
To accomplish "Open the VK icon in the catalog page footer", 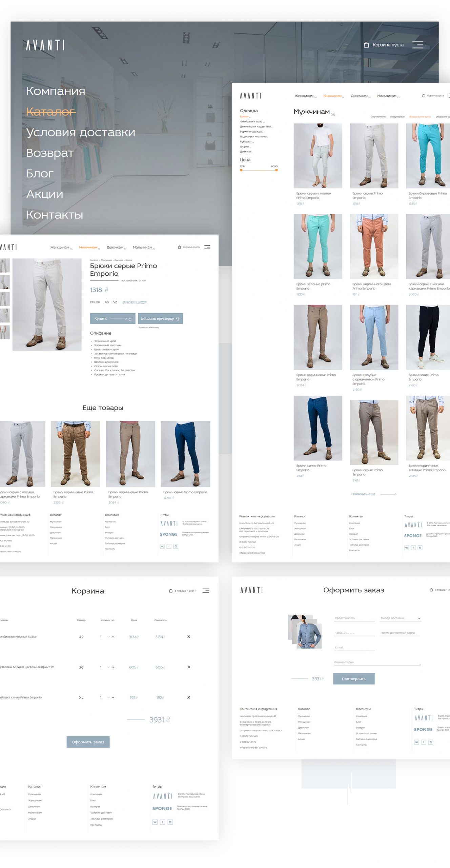I will (x=407, y=548).
